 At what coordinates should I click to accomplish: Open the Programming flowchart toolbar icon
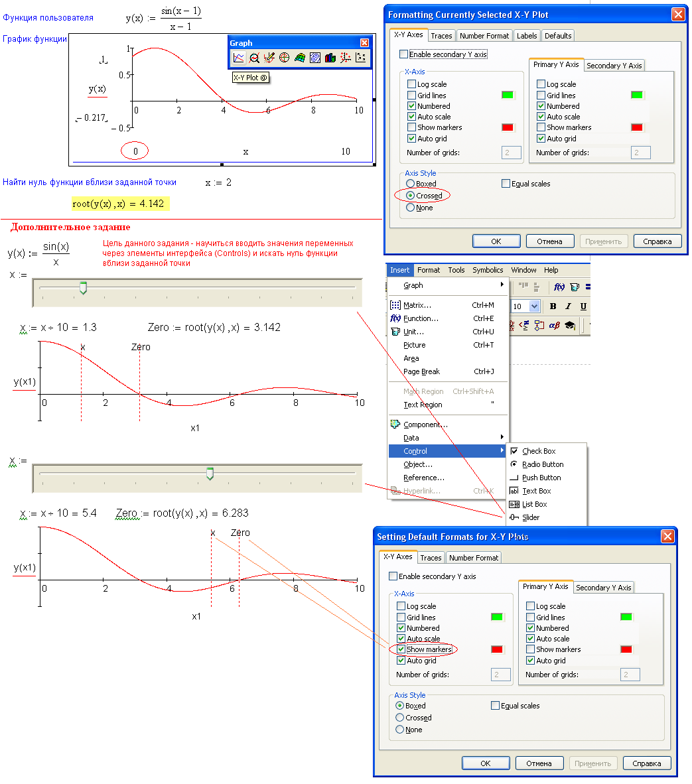[x=539, y=326]
